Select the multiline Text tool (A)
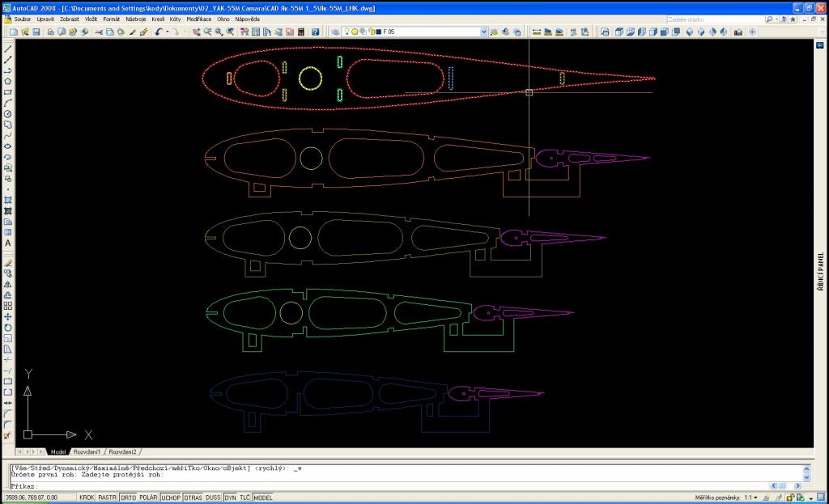The height and width of the screenshot is (504, 829). coord(7,243)
